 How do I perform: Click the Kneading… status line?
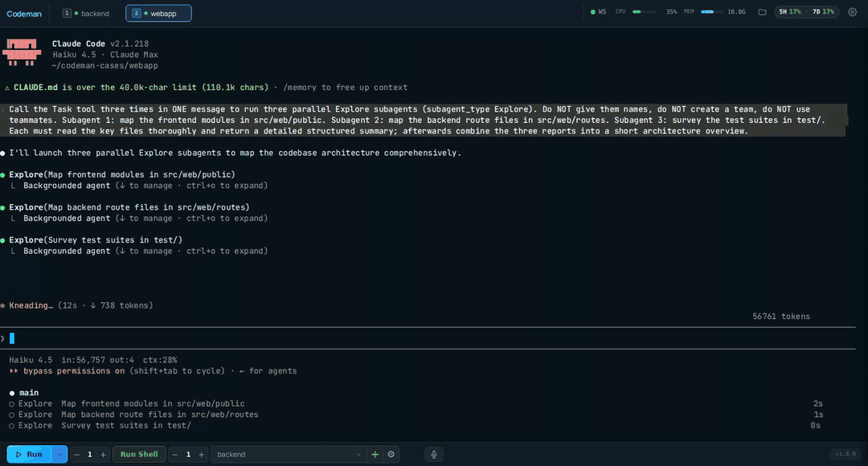[x=77, y=305]
